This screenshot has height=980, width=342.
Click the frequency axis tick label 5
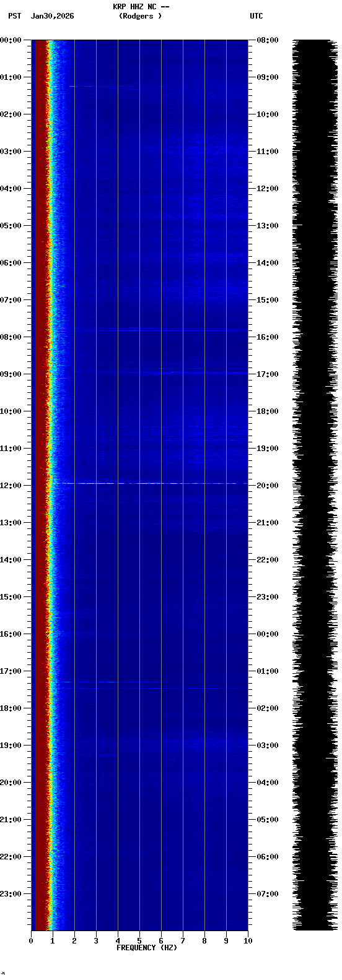139,941
